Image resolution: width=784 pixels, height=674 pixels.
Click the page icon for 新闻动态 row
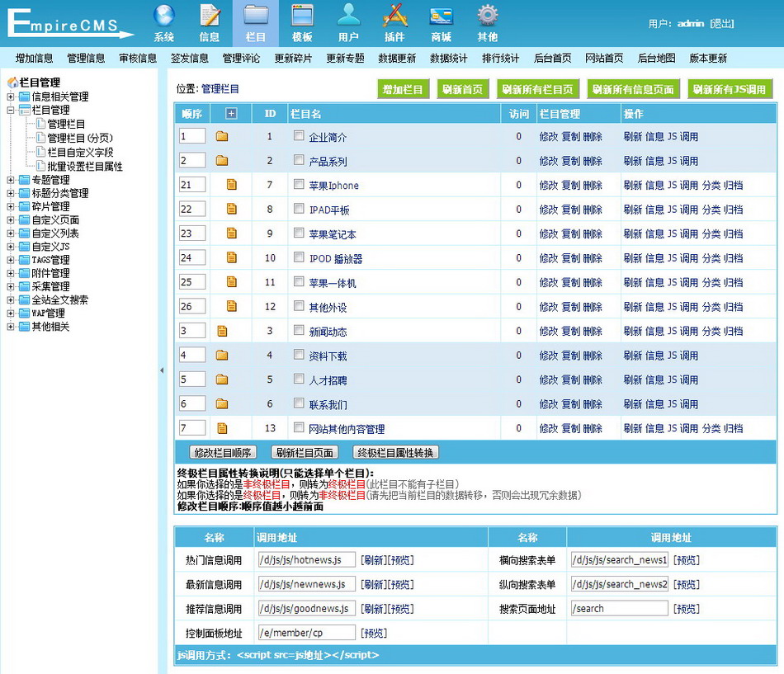222,331
